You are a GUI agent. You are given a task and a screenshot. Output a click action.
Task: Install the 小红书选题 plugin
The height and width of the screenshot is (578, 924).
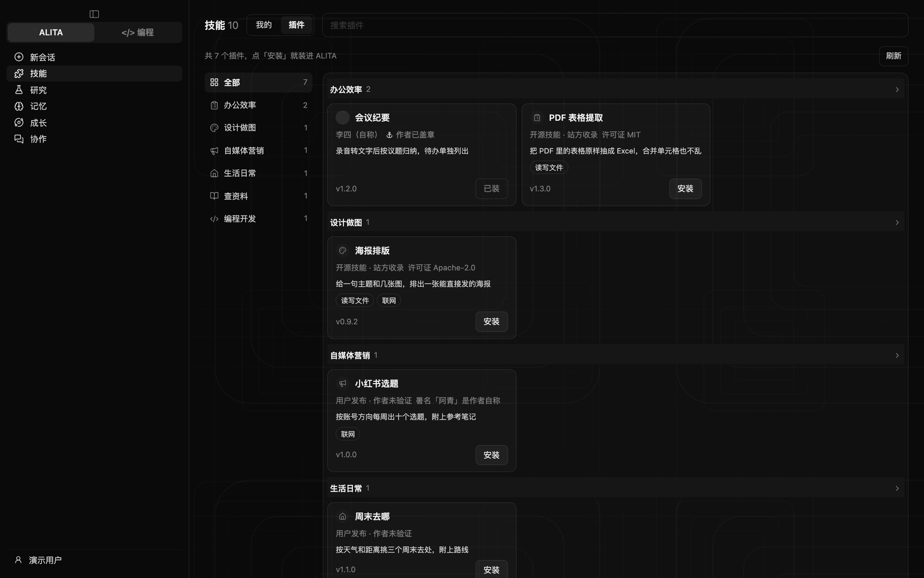[492, 455]
